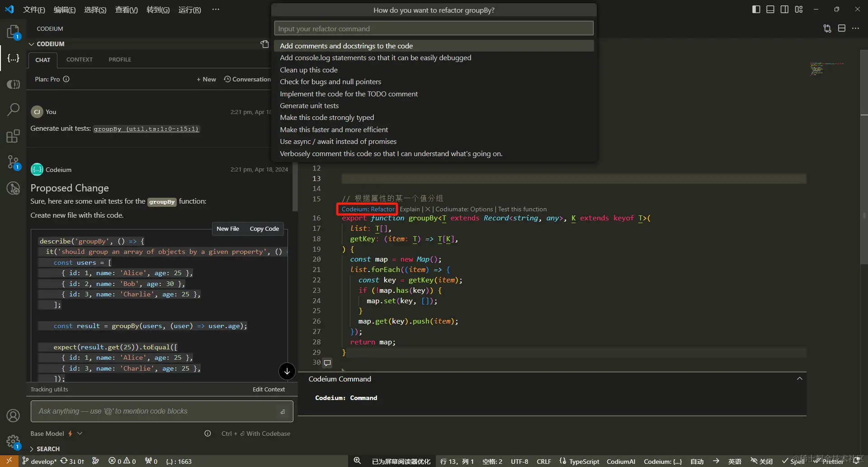868x467 pixels.
Task: Click Edit Context link
Action: pyautogui.click(x=269, y=389)
